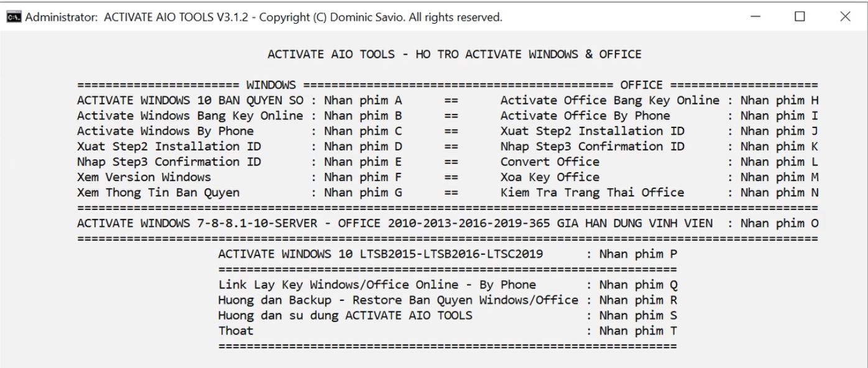868x368 pixels.
Task: Click 'Huong dan su dung ACTIVATE AIO TOOLS'
Action: [345, 316]
